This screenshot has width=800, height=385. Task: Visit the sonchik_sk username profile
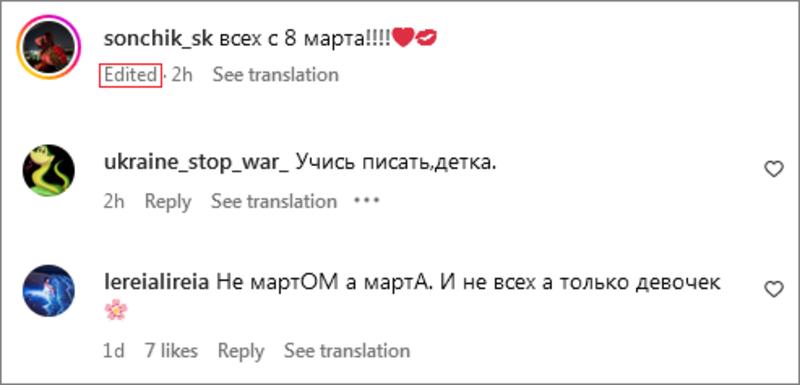click(x=158, y=39)
